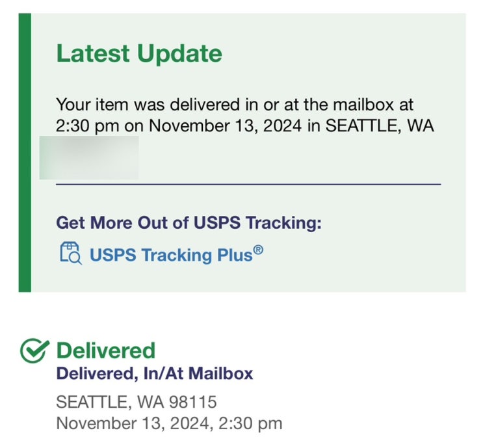Click the green vertical accent bar

click(x=25, y=152)
